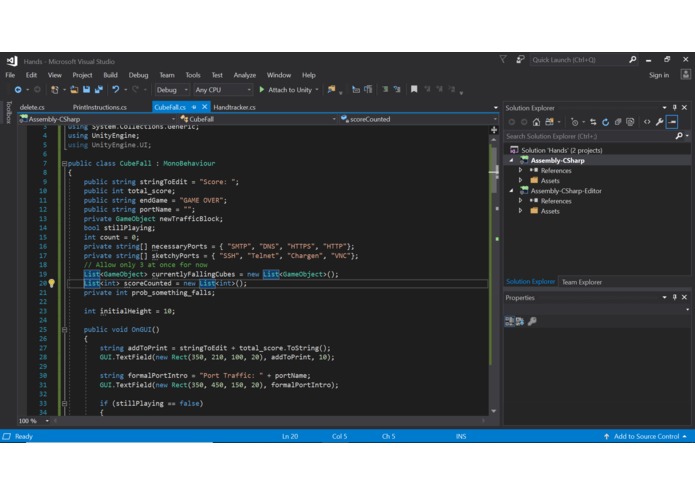Click the Quick Launch magnifier icon
The height and width of the screenshot is (494, 695).
tap(633, 60)
